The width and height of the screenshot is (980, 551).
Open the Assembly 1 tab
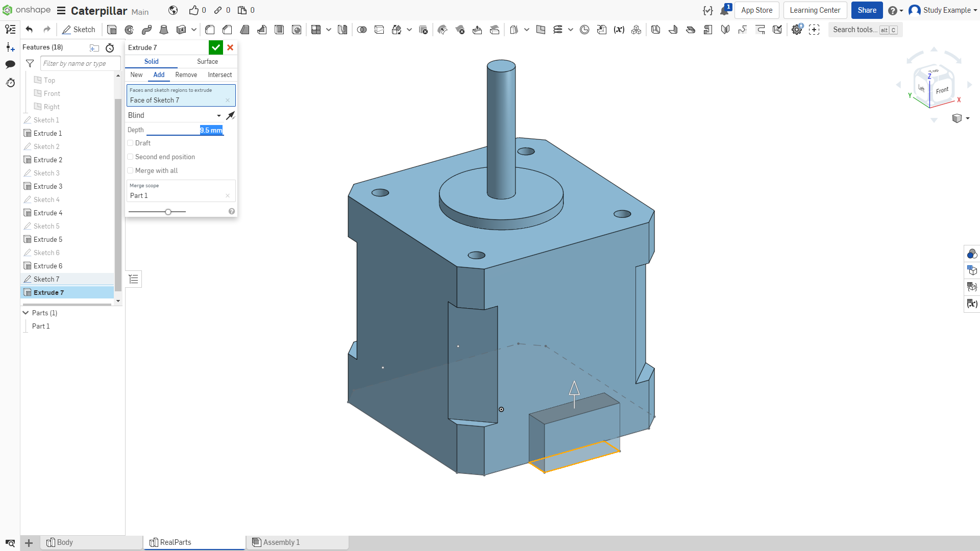coord(297,542)
